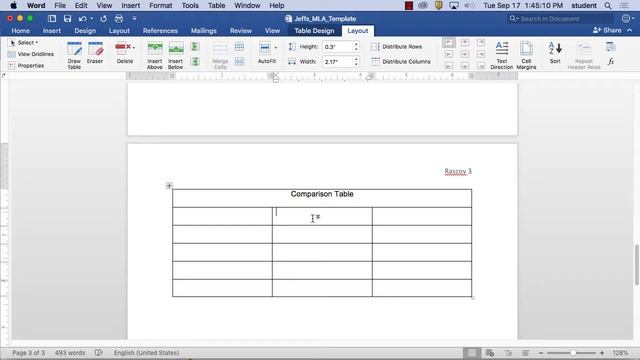Open the Table menu in menu bar
Image resolution: width=640 pixels, height=360 pixels.
(216, 6)
